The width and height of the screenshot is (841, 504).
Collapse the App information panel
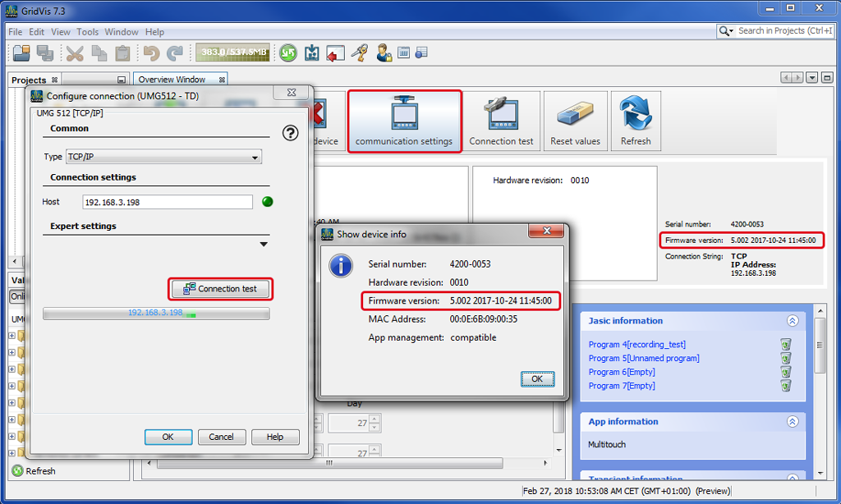coord(792,422)
